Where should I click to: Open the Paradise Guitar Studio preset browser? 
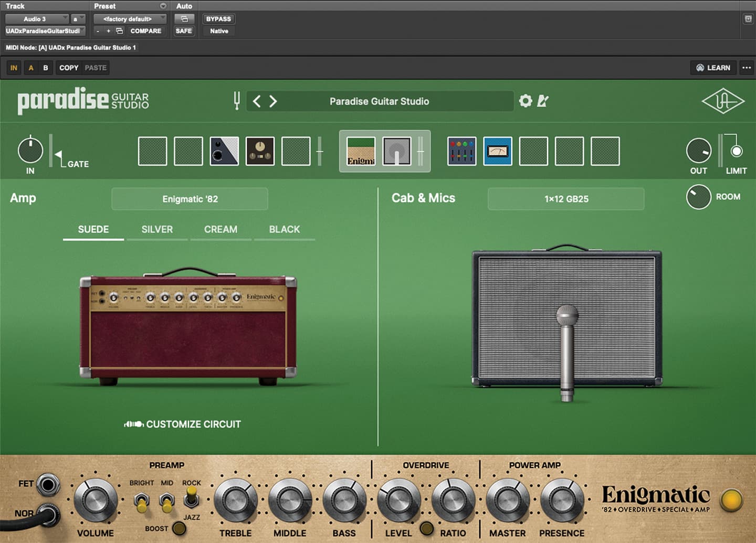click(x=380, y=101)
